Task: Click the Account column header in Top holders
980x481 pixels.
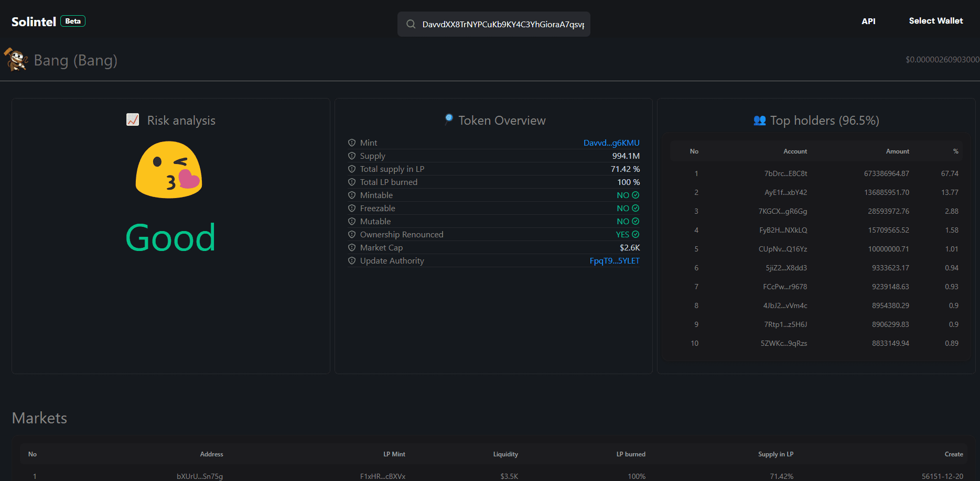Action: (x=795, y=151)
